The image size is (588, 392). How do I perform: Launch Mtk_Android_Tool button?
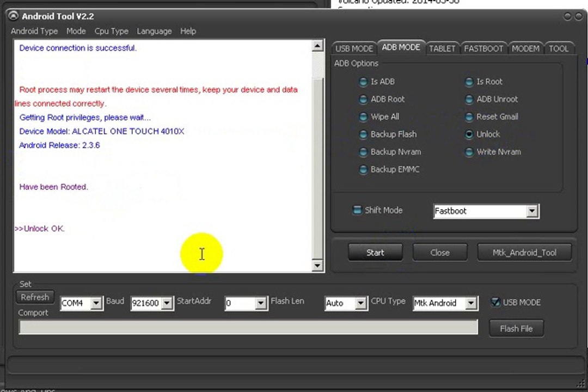(x=524, y=253)
